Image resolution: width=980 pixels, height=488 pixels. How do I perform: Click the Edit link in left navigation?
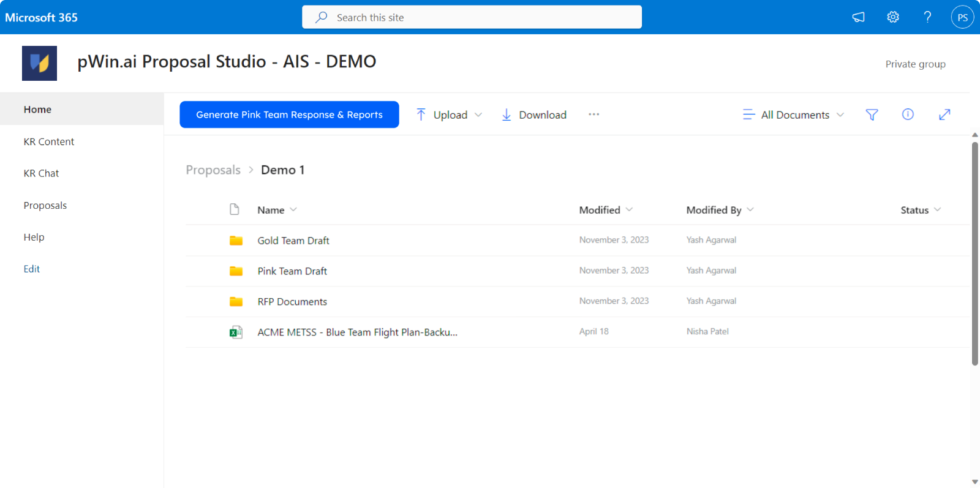click(x=32, y=269)
